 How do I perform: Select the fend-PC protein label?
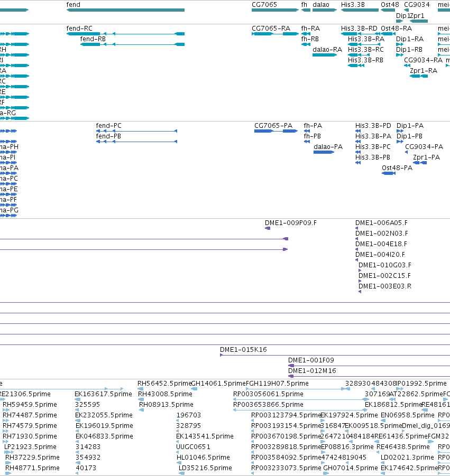coord(108,125)
